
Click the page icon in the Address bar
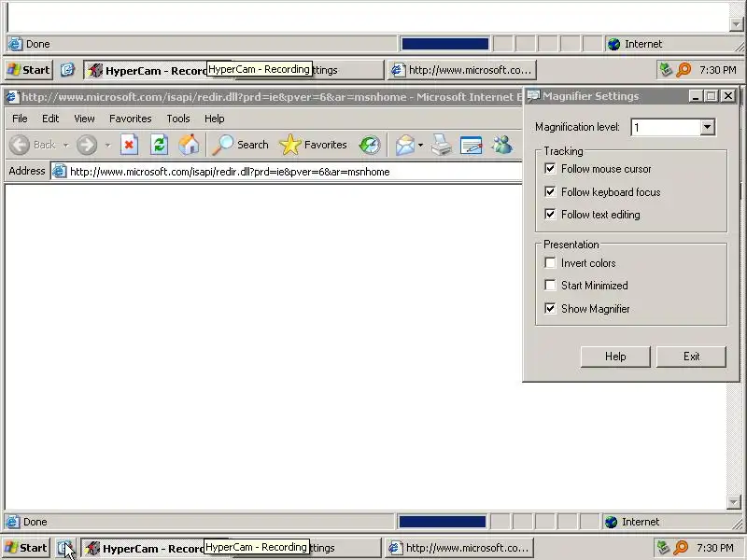(x=59, y=171)
